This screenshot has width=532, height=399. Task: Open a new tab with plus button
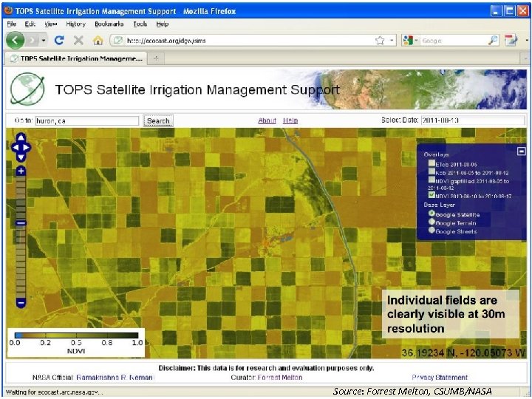[x=156, y=58]
